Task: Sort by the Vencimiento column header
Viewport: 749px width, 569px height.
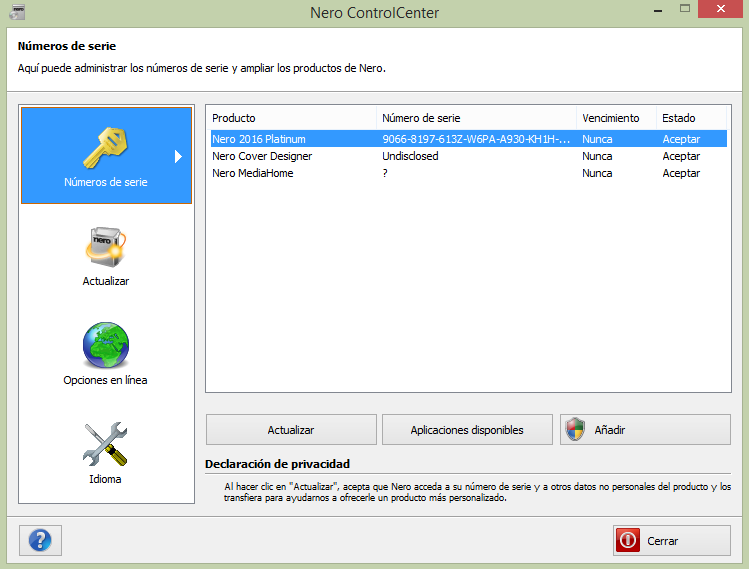Action: 616,118
